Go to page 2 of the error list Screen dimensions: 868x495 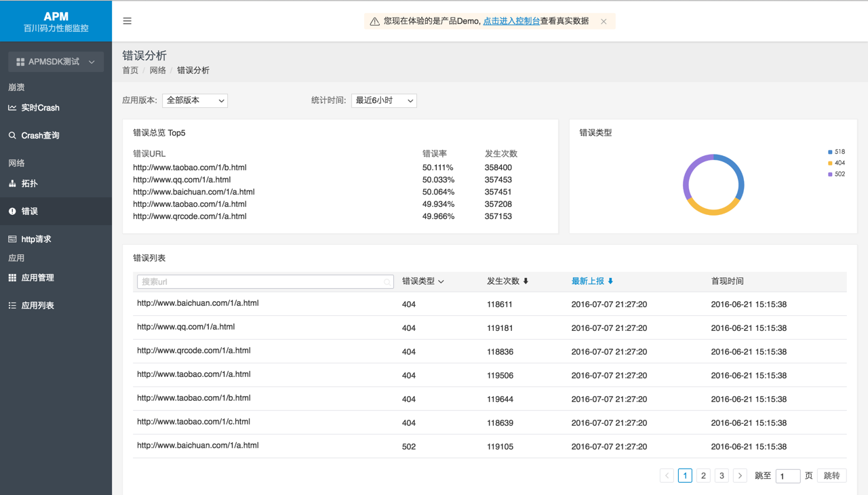coord(703,476)
